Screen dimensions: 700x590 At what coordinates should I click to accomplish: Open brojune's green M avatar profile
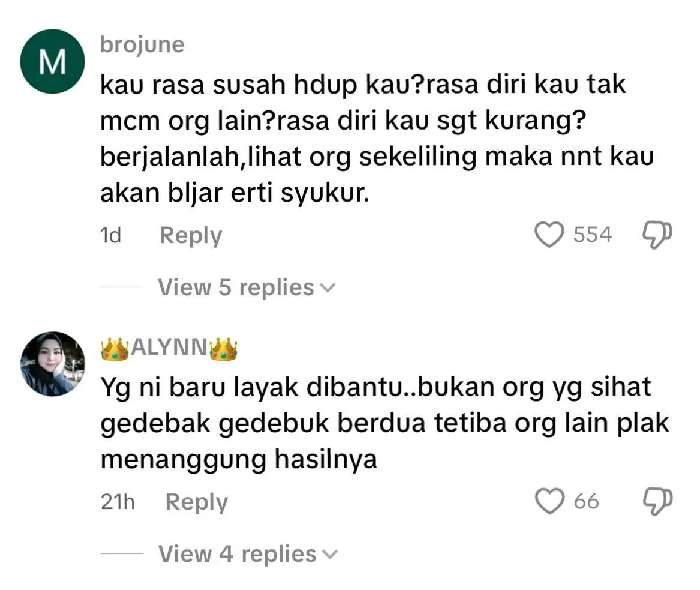click(52, 61)
